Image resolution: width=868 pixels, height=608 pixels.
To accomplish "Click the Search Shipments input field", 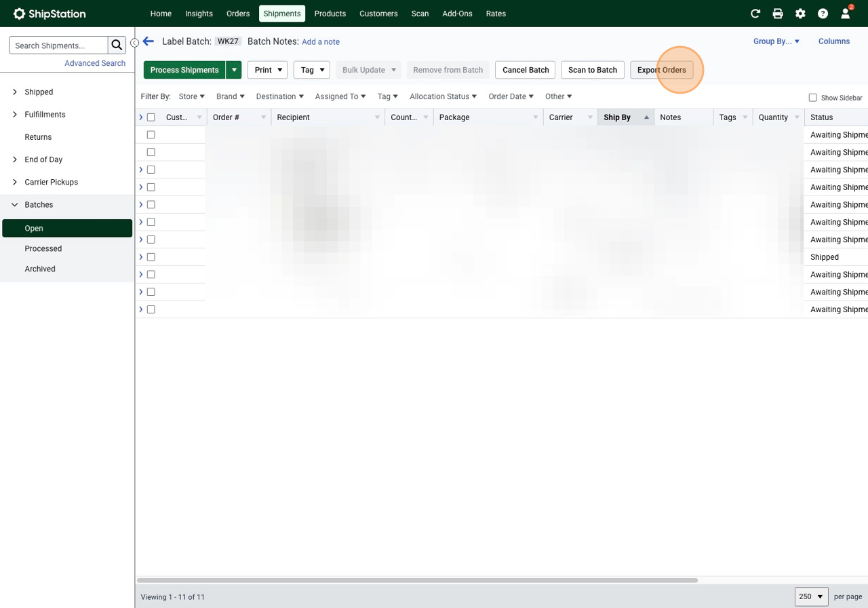I will click(59, 45).
